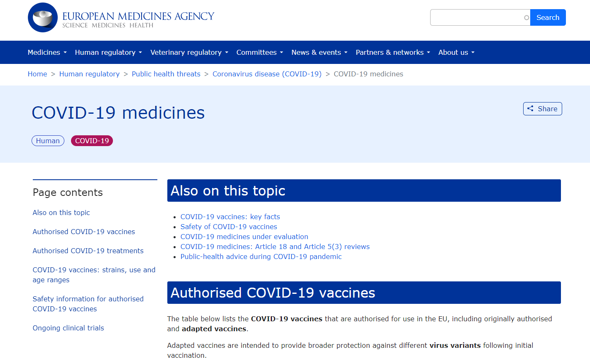Viewport: 590px width, 364px height.
Task: Click the Also on this topic blue header
Action: coord(364,191)
